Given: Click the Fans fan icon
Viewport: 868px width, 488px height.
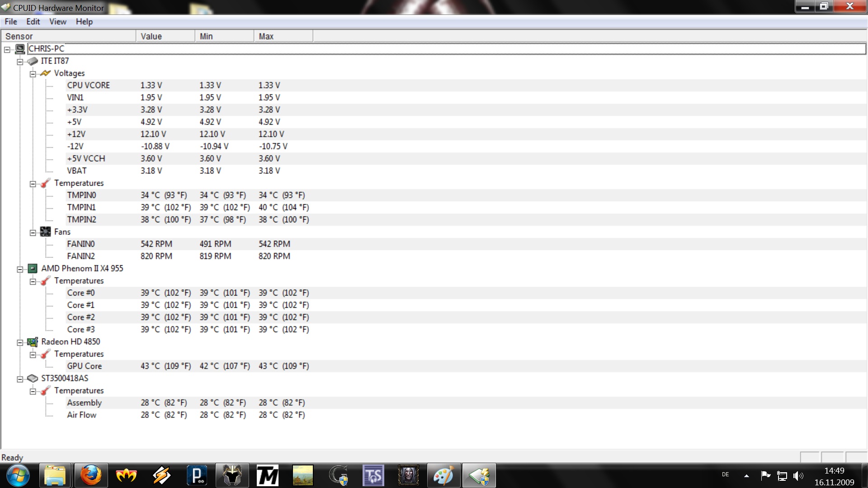Looking at the screenshot, I should click(45, 232).
